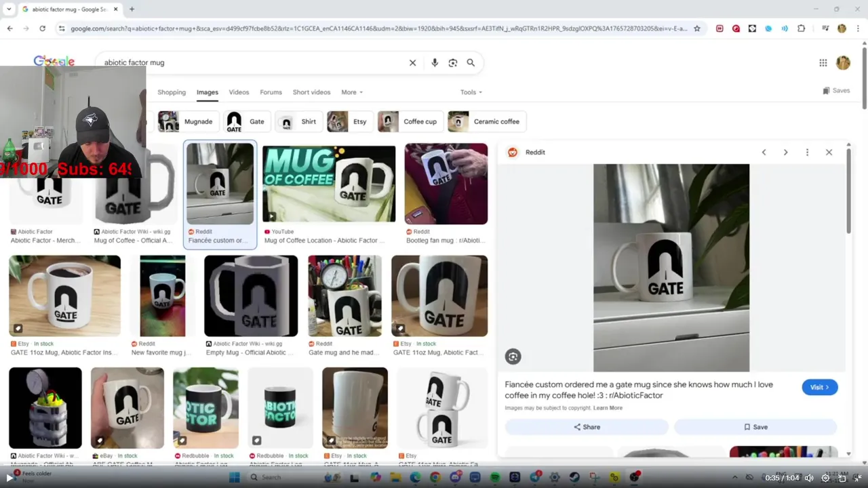Image resolution: width=868 pixels, height=488 pixels.
Task: Open the Fiancée custom ordered Reddit result
Action: tap(220, 195)
